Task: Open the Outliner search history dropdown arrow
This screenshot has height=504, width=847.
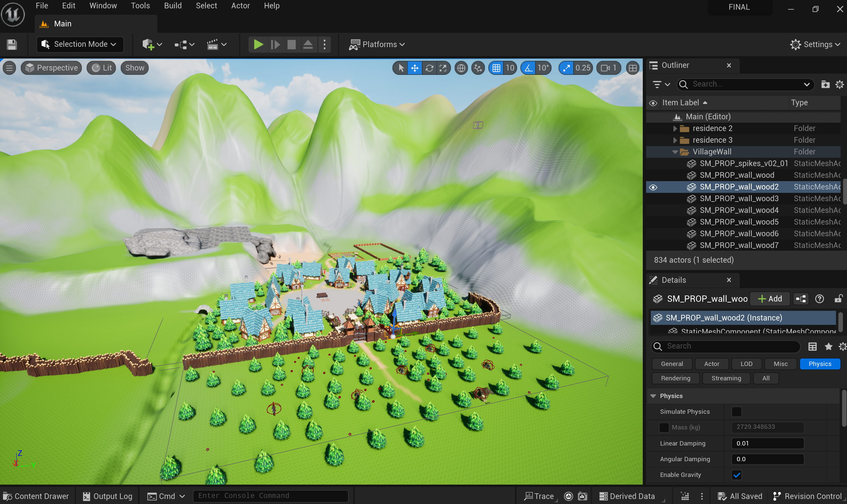Action: click(807, 84)
